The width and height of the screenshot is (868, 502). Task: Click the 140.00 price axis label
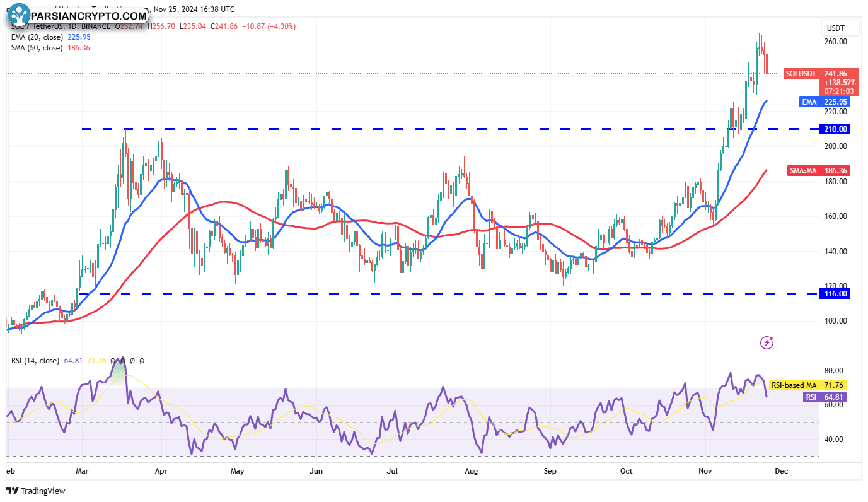(x=835, y=252)
